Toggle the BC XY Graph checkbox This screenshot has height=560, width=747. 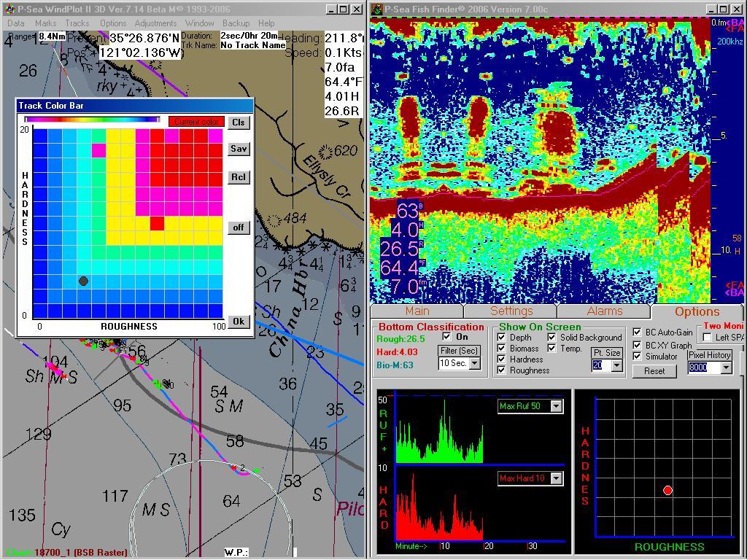tap(637, 345)
